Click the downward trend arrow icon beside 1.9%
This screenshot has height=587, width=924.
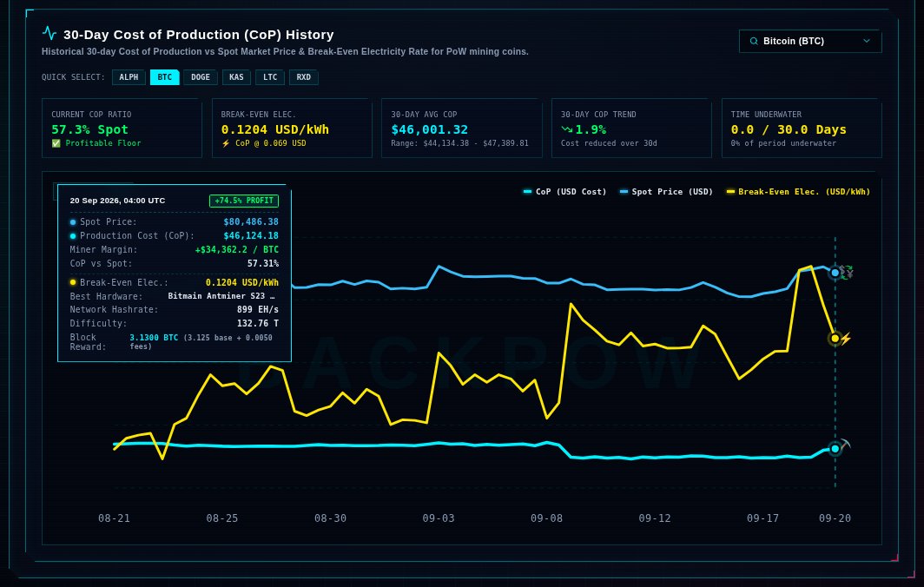pyautogui.click(x=567, y=129)
